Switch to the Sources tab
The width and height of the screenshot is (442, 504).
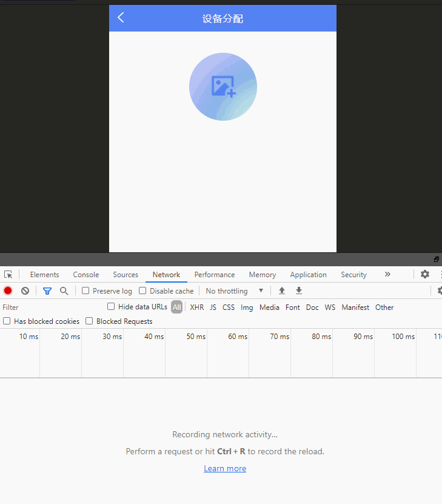[126, 275]
